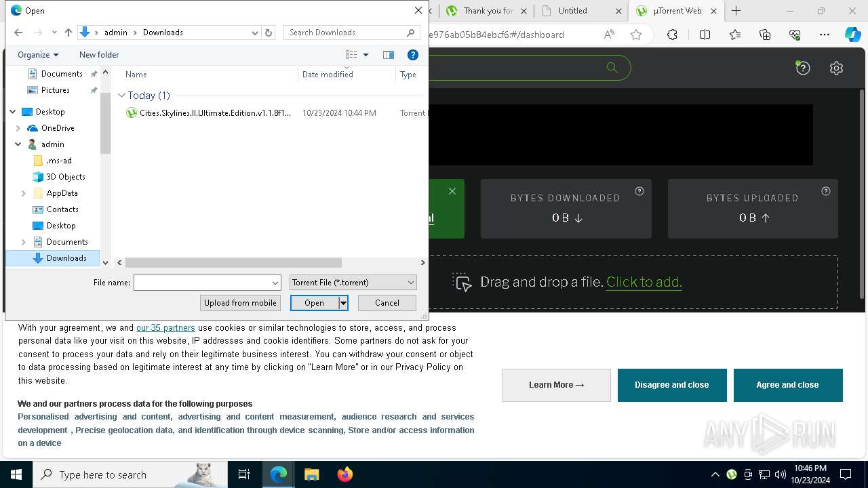868x488 pixels.
Task: Toggle Read aloud in Edge address bar
Action: [609, 35]
